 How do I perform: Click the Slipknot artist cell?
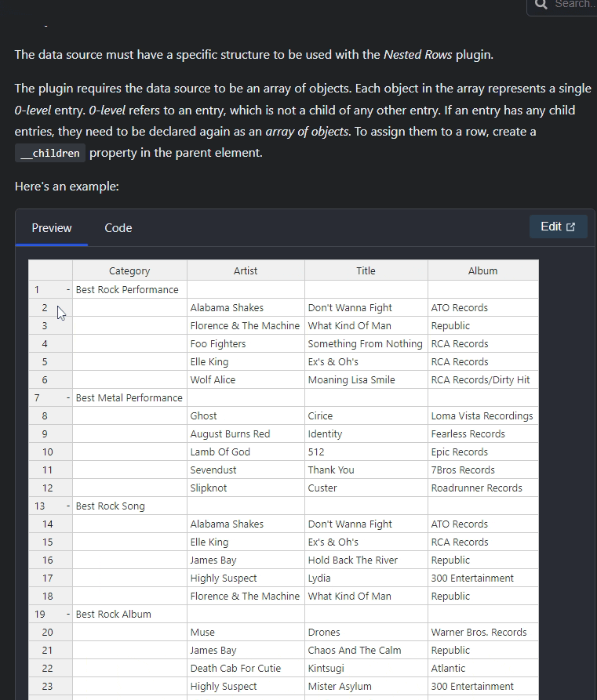point(246,488)
